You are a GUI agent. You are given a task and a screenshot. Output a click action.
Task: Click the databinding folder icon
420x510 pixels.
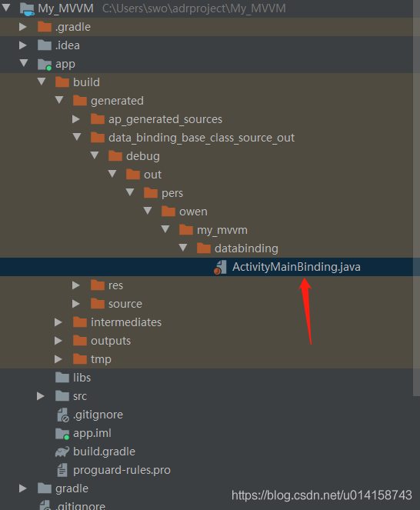pyautogui.click(x=204, y=248)
